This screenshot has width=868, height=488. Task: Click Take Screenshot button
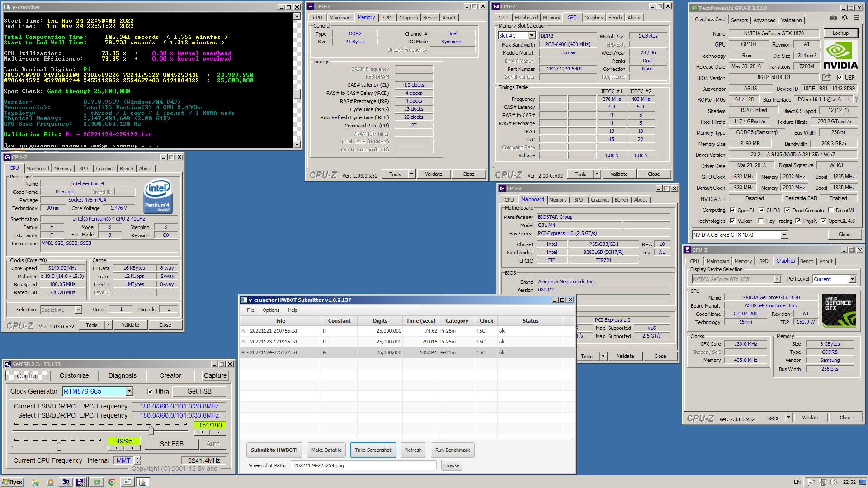tap(373, 450)
